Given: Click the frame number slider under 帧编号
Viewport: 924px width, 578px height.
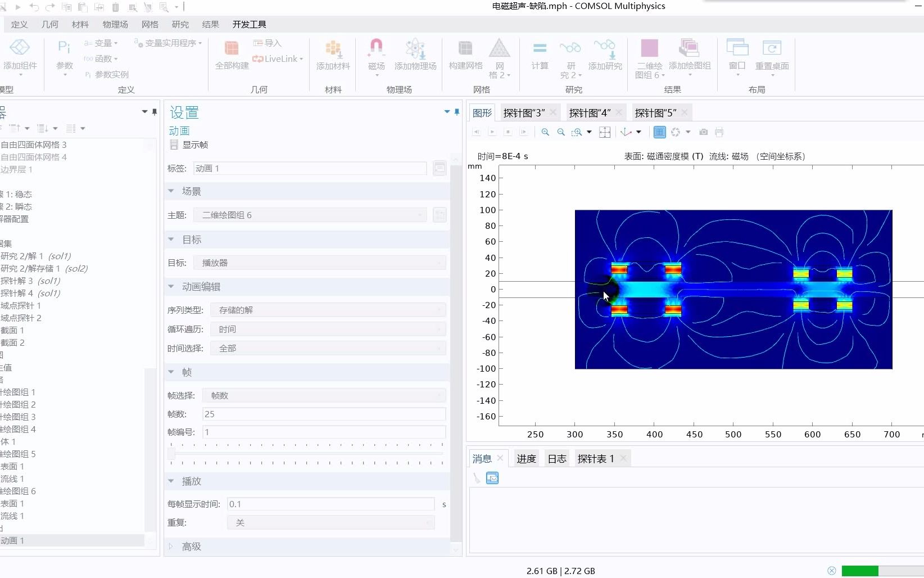Looking at the screenshot, I should [173, 454].
